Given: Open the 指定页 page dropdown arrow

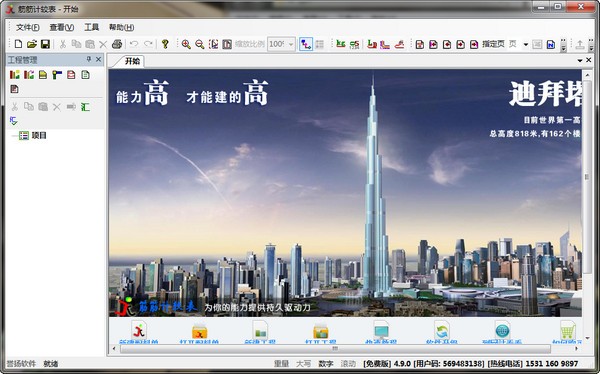Looking at the screenshot, I should pos(526,44).
